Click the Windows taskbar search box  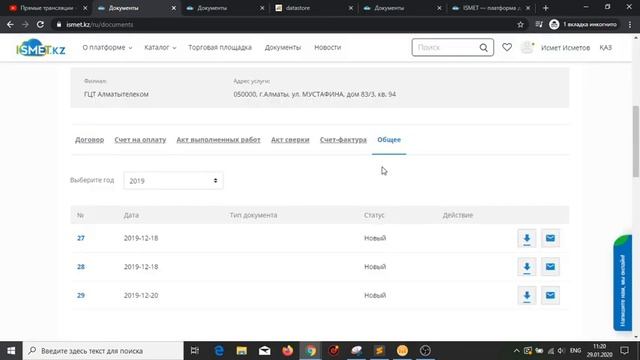tap(103, 351)
